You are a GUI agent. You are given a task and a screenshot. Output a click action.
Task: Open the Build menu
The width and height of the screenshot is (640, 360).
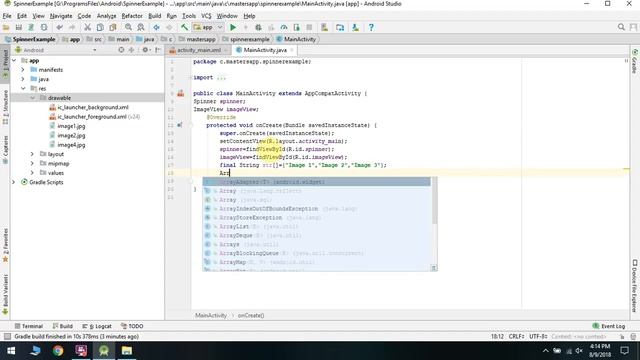154,16
